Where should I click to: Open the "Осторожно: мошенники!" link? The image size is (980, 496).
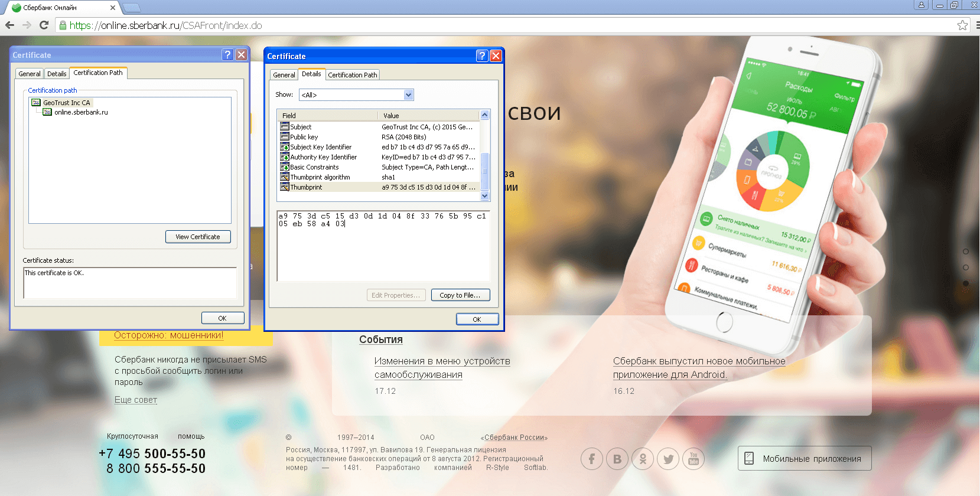(x=168, y=335)
